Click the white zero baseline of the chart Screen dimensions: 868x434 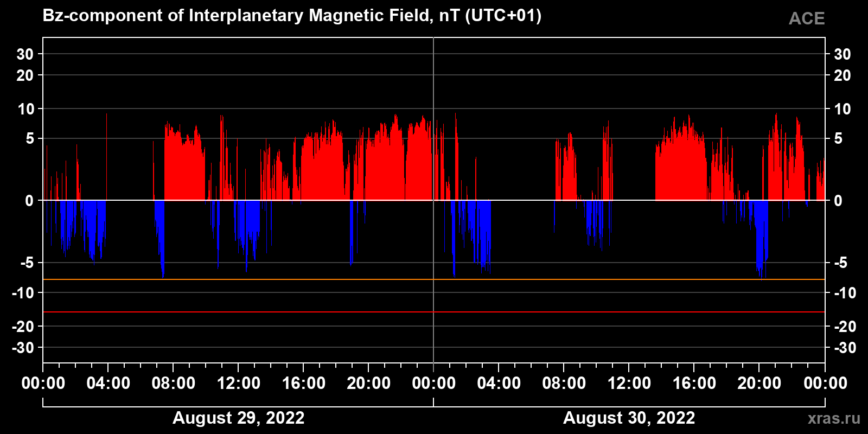click(x=434, y=200)
